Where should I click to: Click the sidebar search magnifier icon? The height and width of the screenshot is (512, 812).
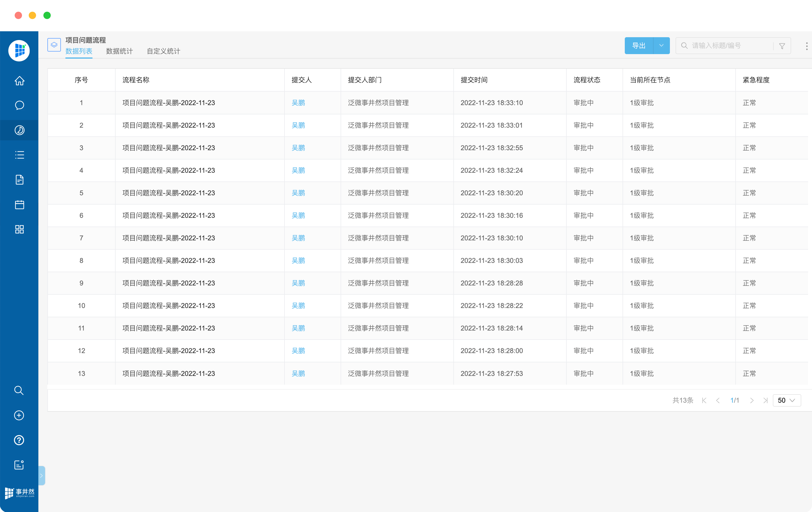[19, 390]
